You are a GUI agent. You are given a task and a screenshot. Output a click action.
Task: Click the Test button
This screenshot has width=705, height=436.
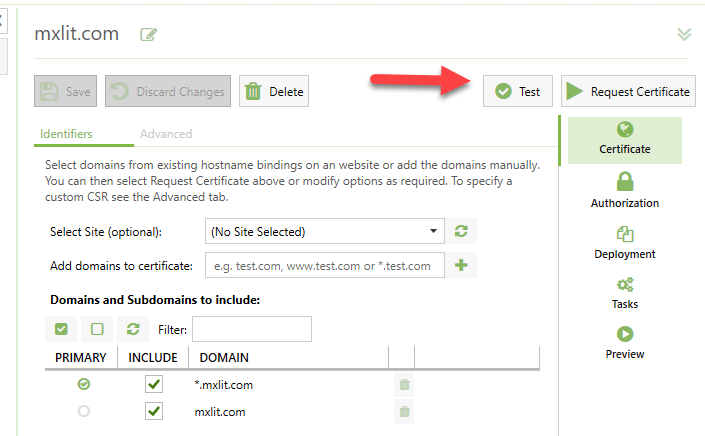(x=518, y=91)
